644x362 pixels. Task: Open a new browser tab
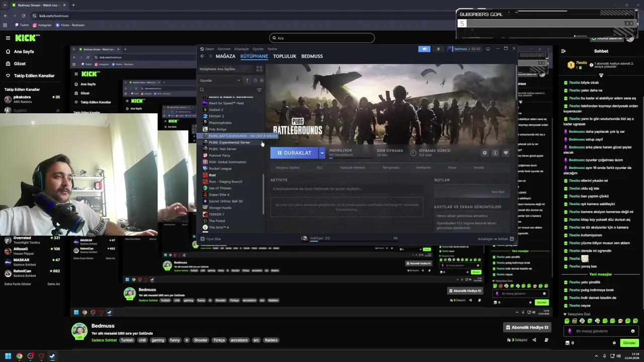(73, 5)
